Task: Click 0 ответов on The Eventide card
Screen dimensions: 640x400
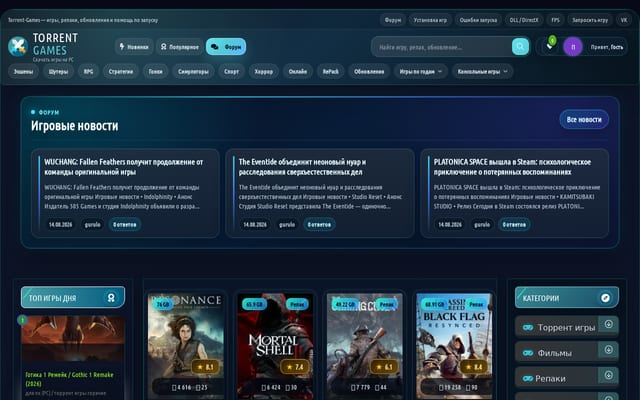Action: (319, 224)
